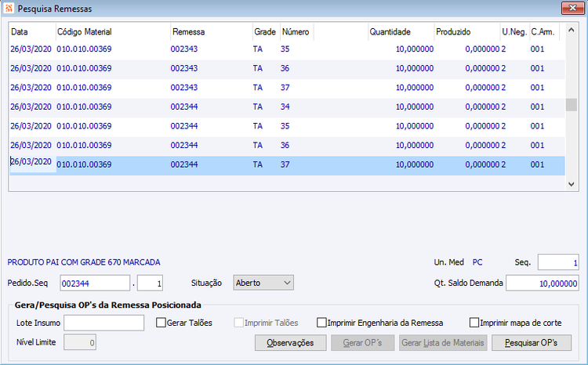Click the application icon in title bar
This screenshot has width=588, height=365.
9,9
